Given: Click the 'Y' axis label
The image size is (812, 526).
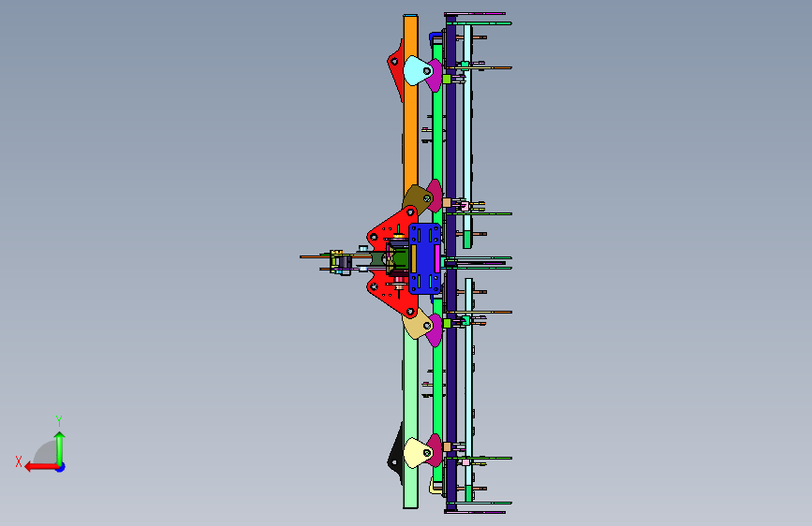Looking at the screenshot, I should (x=59, y=420).
